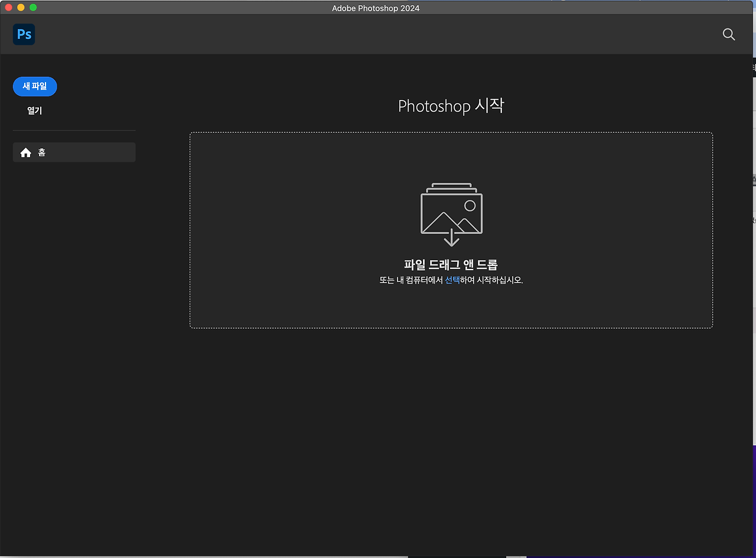Create a new file with 새 파일
Viewport: 756px width, 558px height.
(35, 86)
